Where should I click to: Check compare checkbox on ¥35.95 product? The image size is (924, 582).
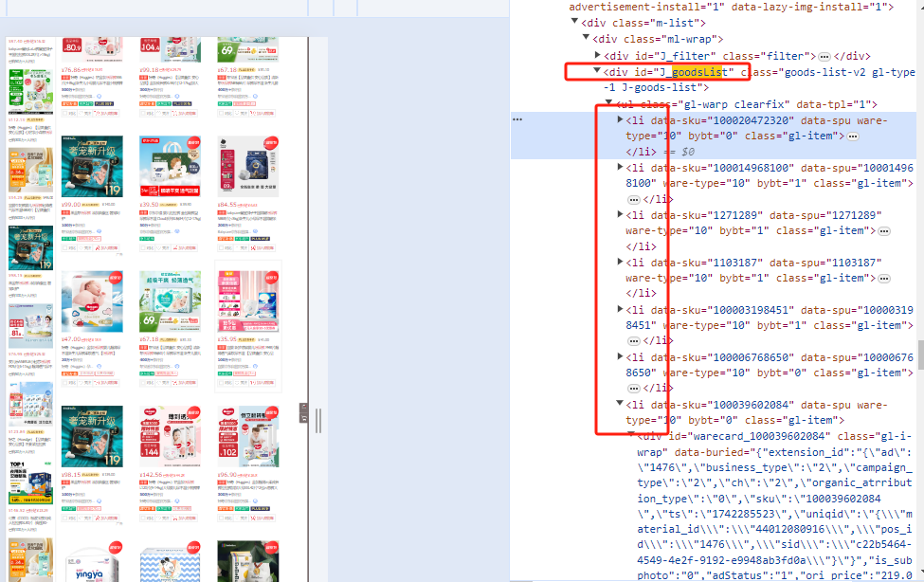(x=221, y=383)
